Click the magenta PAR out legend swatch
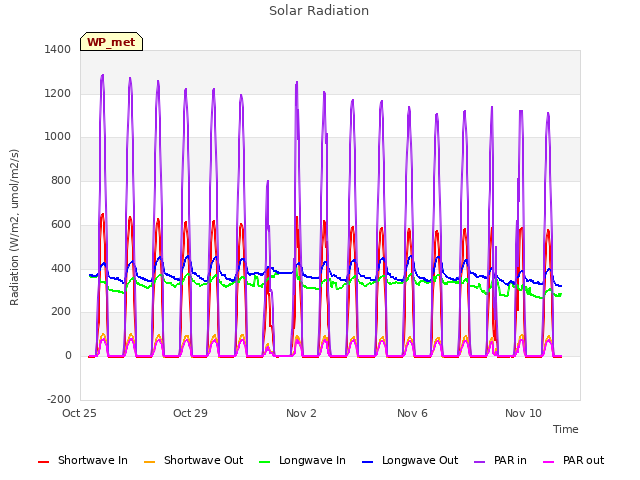The height and width of the screenshot is (480, 640). coord(549,462)
